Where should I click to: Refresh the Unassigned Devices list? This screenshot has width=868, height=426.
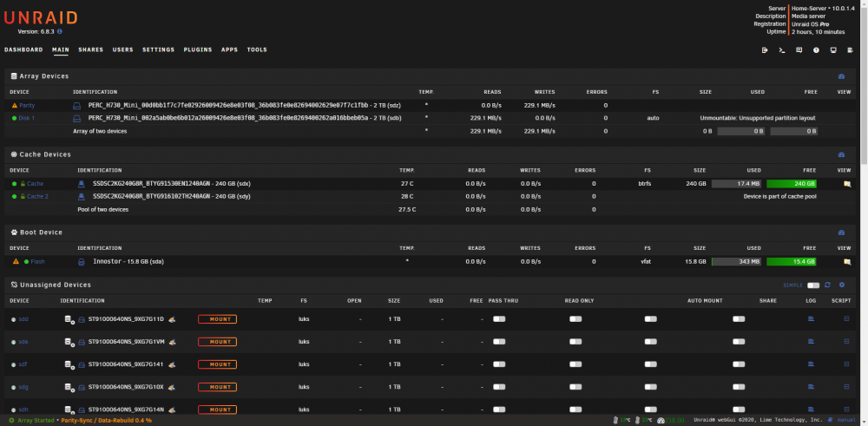tap(827, 285)
